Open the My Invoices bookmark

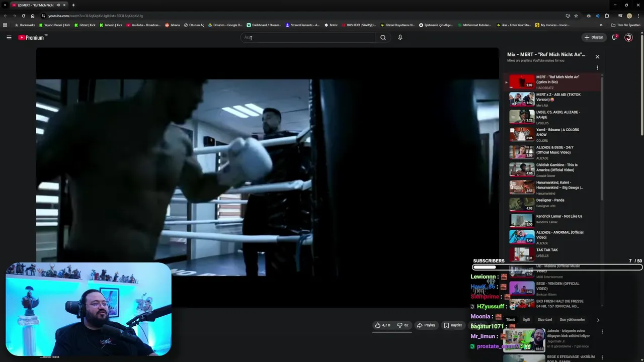[x=552, y=25]
